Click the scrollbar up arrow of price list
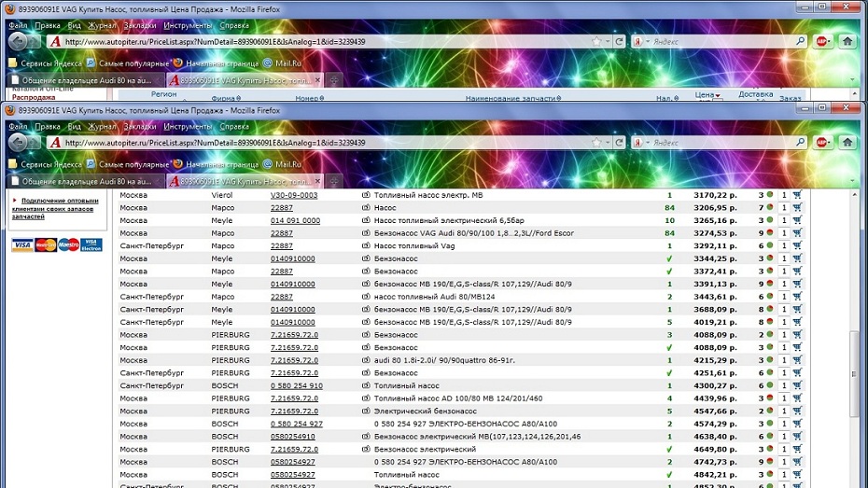The width and height of the screenshot is (868, 488). (x=854, y=195)
